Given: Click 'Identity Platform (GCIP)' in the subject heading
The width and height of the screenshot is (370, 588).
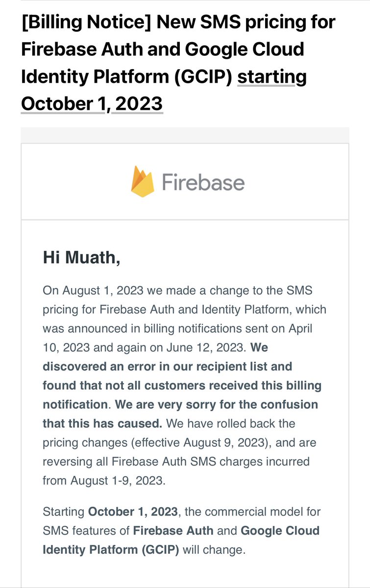Looking at the screenshot, I should [x=129, y=77].
